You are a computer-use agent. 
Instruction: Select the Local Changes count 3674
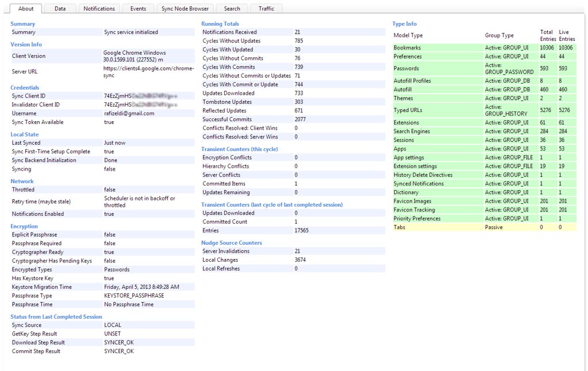click(x=300, y=260)
